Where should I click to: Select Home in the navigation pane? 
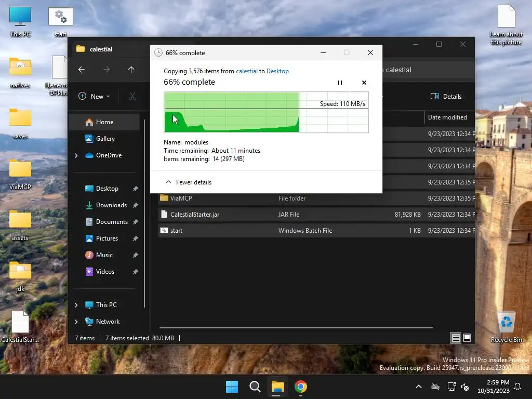tap(104, 122)
